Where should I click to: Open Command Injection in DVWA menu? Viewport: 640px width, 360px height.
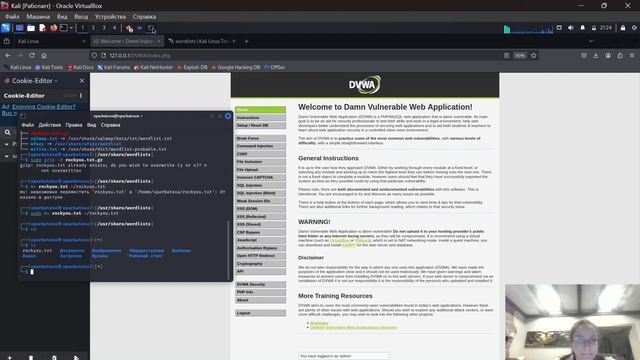click(x=260, y=146)
